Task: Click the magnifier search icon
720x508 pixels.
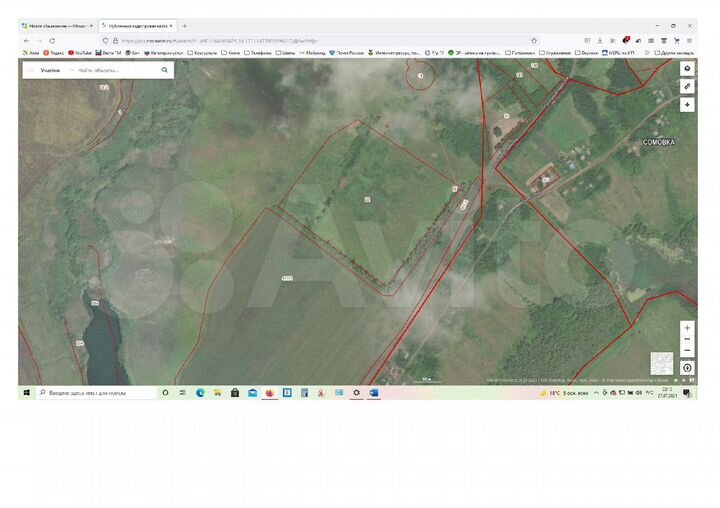Action: [x=165, y=70]
